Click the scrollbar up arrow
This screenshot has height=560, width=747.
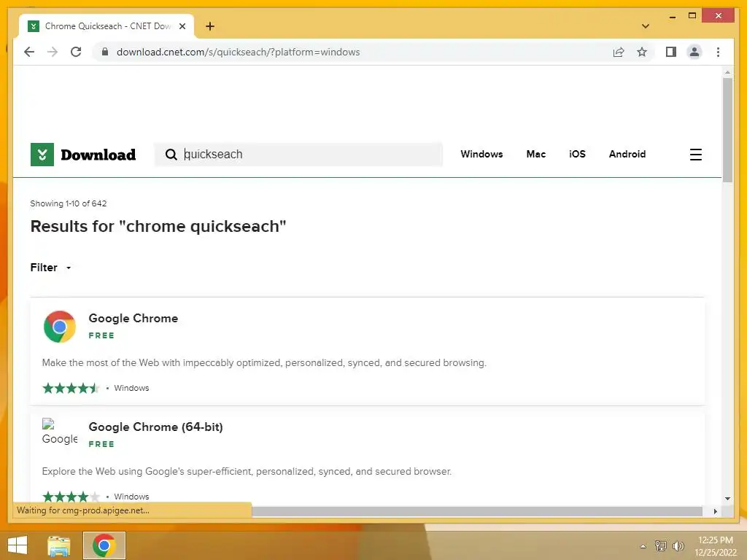click(727, 72)
